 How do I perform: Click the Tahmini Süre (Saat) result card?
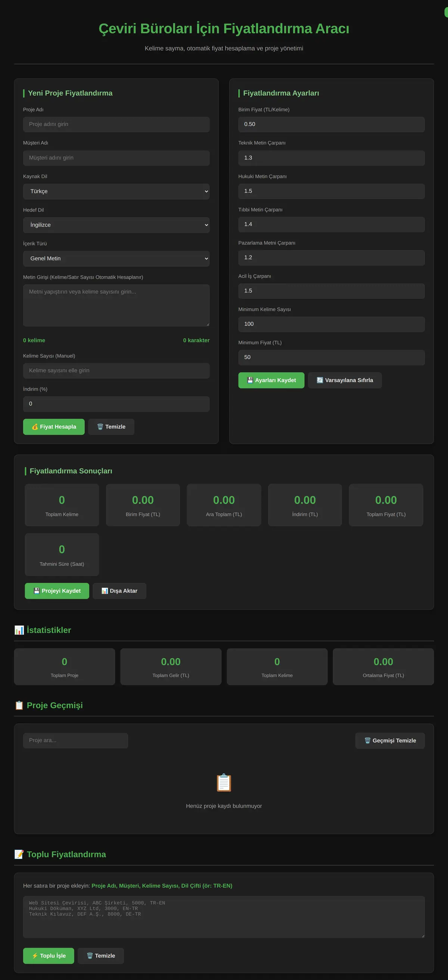click(x=62, y=554)
